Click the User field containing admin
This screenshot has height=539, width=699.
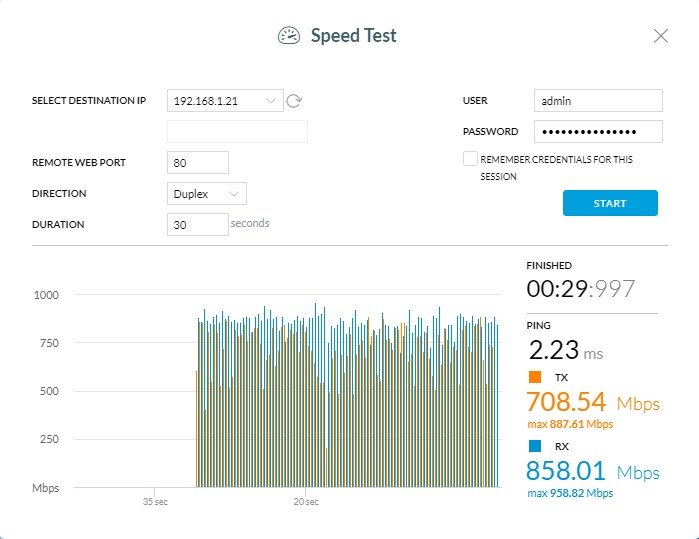(598, 100)
